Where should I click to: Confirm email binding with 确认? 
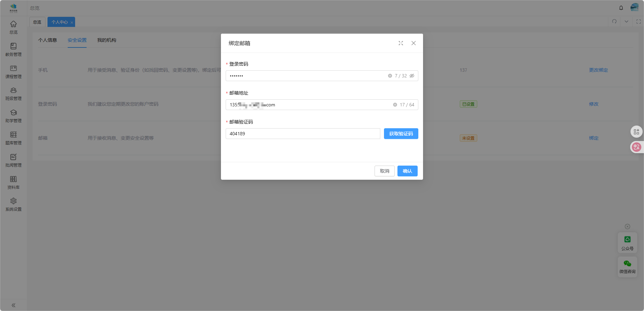tap(407, 171)
